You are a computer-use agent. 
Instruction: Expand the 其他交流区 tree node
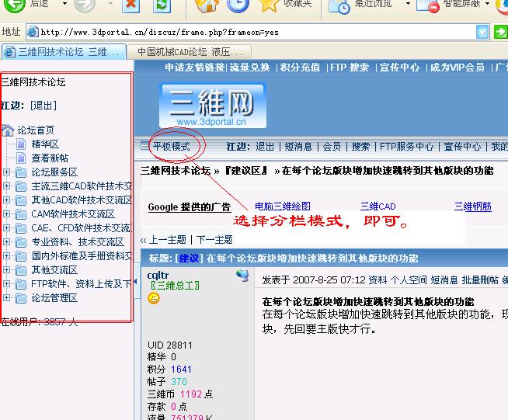6,269
